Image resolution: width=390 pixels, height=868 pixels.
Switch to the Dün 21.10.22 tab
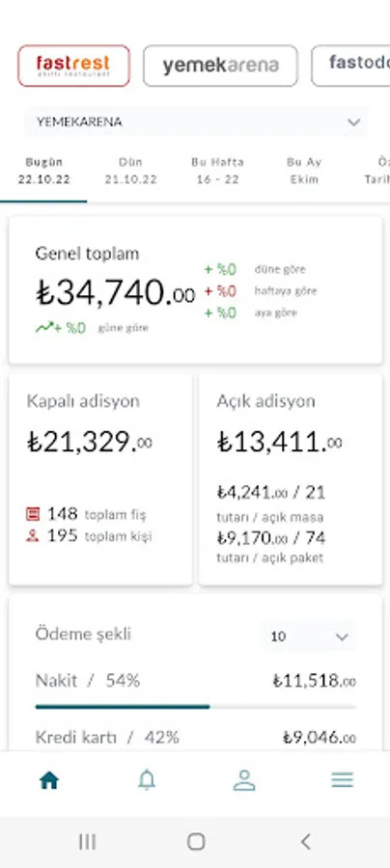pos(130,171)
